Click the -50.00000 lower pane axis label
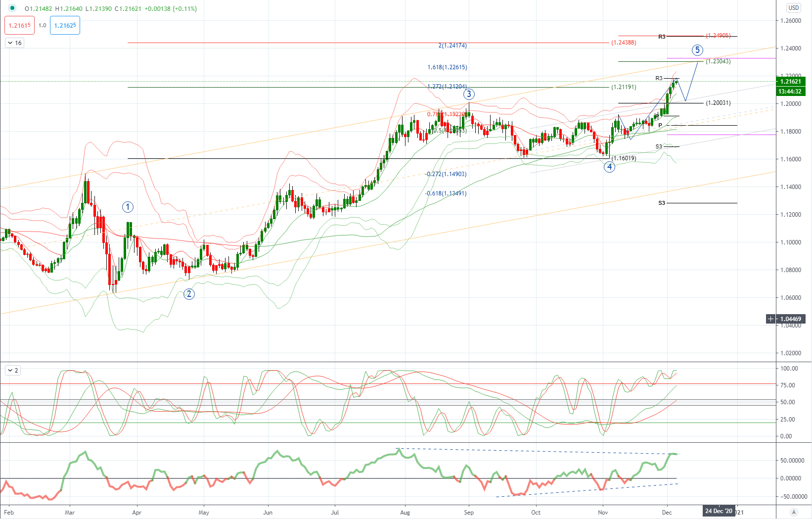Screen dimensions: 812x519 793,497
